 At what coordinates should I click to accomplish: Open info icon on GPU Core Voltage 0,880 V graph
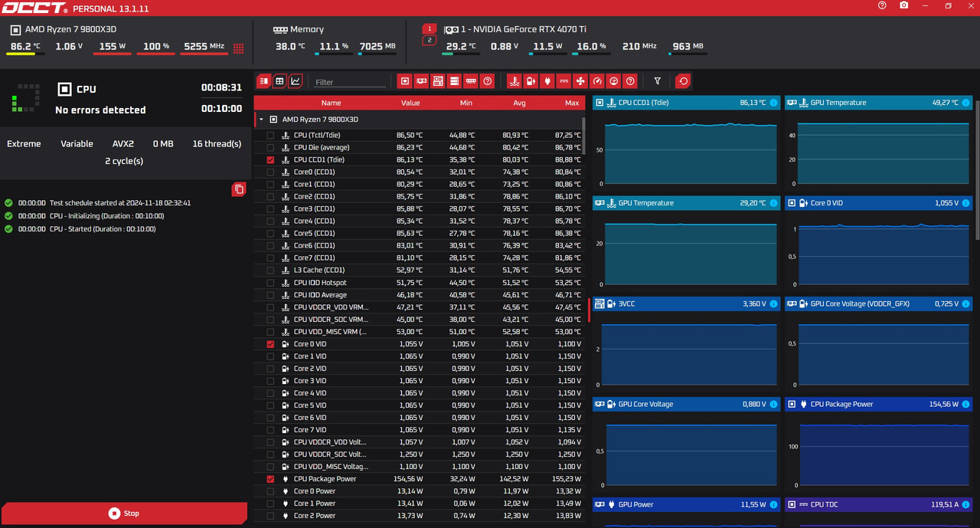tap(773, 404)
